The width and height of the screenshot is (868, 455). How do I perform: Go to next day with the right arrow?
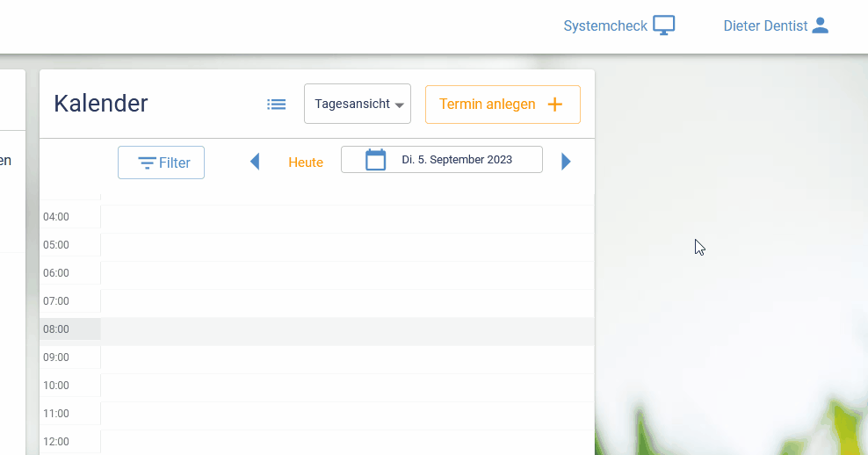point(566,162)
